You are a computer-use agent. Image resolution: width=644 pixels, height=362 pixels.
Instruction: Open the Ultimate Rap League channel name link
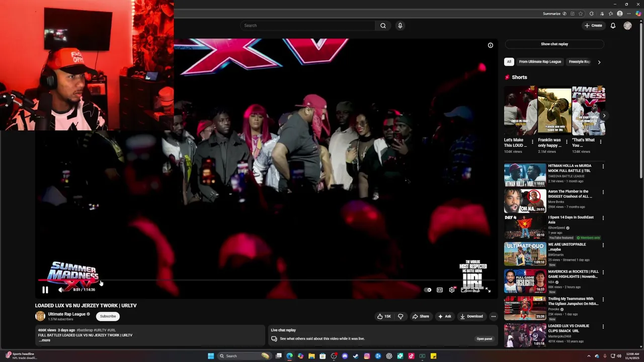[67, 314]
